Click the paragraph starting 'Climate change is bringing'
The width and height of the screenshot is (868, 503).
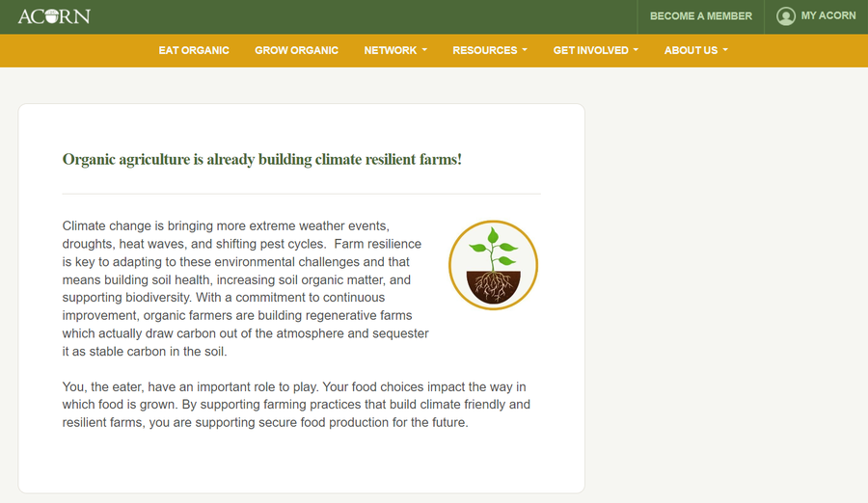coord(246,288)
